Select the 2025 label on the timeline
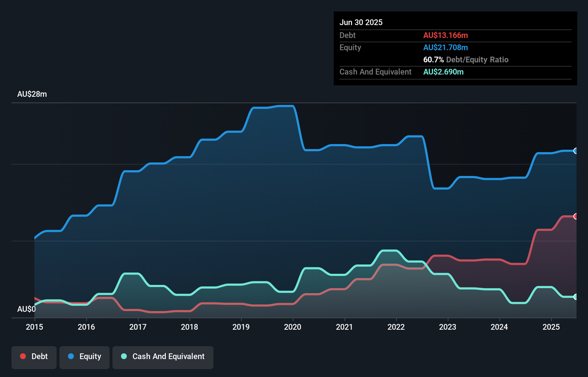Viewport: 588px width, 377px height. pyautogui.click(x=551, y=327)
